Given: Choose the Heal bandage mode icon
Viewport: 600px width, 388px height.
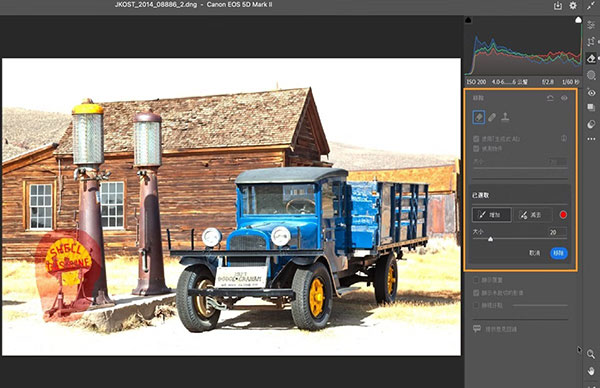Looking at the screenshot, I should [492, 117].
